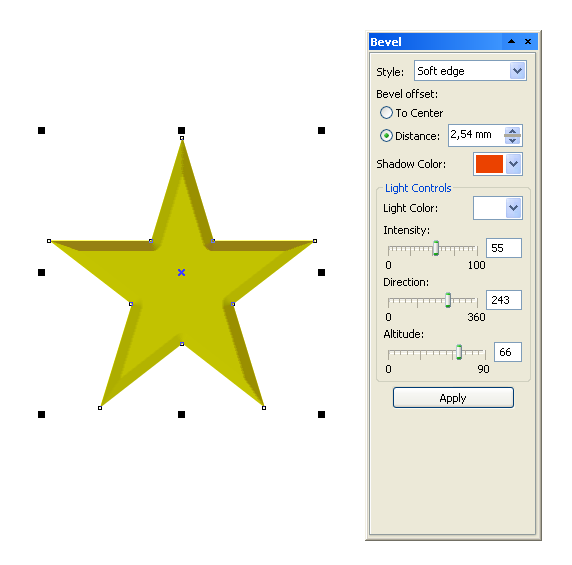Viewport: 572px width, 565px height.
Task: Click the middle-left black selection handle
Action: point(42,272)
